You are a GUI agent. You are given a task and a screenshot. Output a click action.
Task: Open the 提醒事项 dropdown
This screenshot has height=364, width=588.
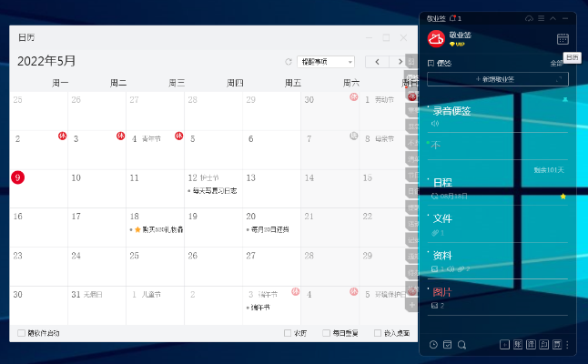325,62
